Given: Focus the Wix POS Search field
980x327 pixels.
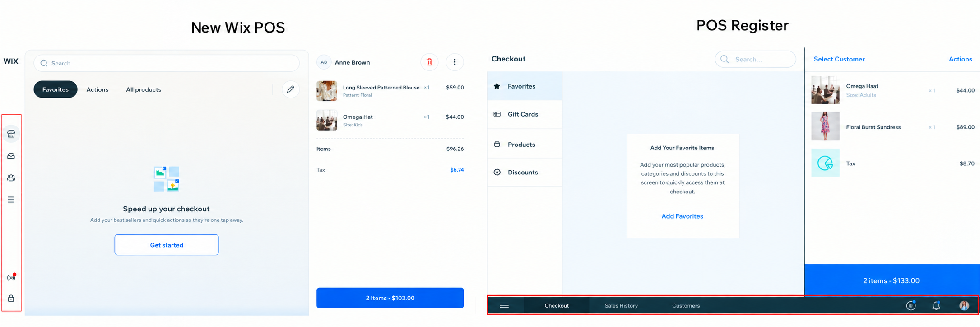Looking at the screenshot, I should pos(167,63).
